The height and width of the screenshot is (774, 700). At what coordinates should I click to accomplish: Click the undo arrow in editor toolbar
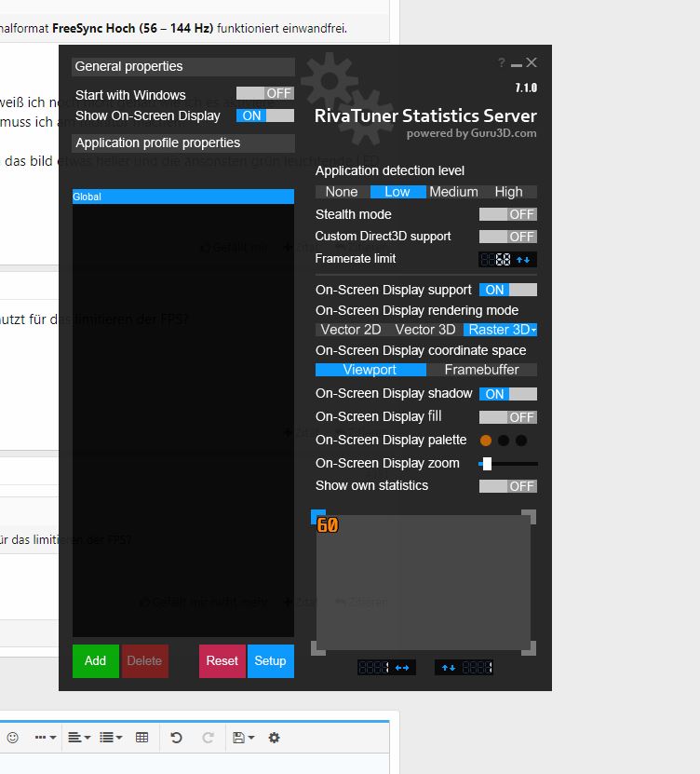[x=176, y=738]
